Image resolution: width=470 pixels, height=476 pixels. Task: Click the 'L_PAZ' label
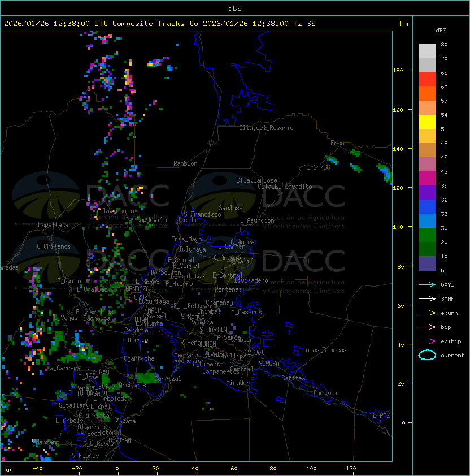381,416
